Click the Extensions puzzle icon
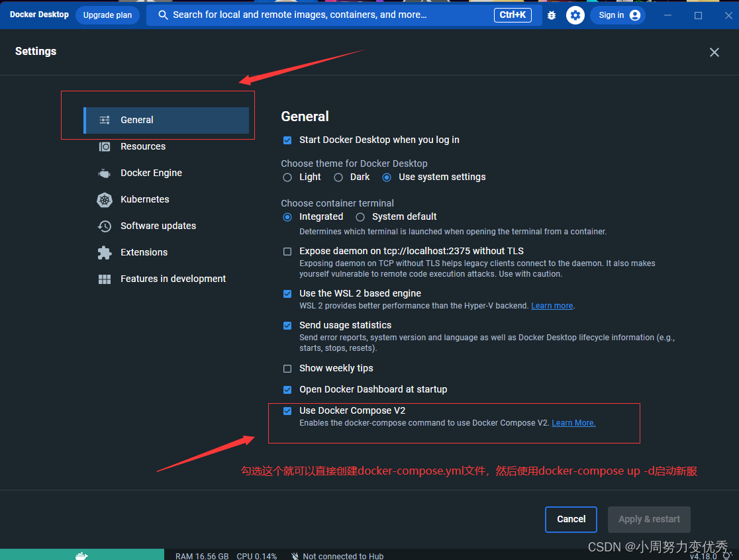This screenshot has height=560, width=739. click(105, 252)
